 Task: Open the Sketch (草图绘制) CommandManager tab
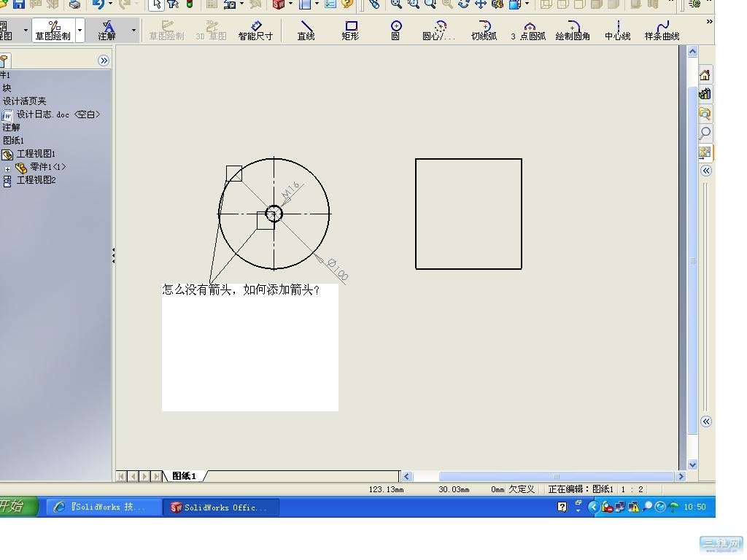[x=53, y=31]
